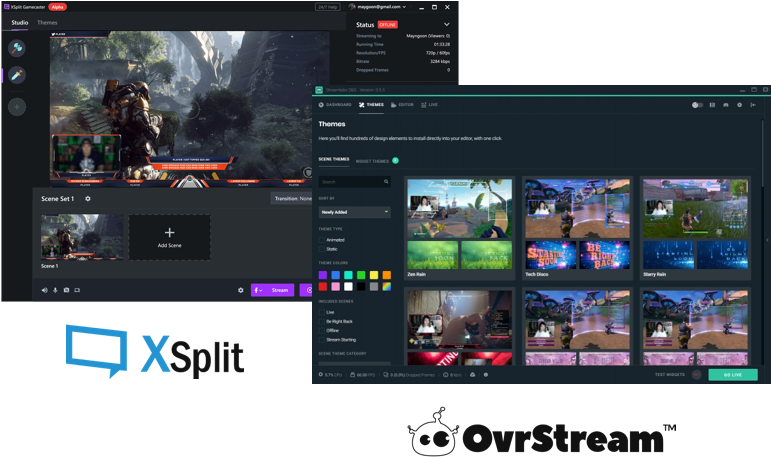Pick the cyan theme color swatch
The height and width of the screenshot is (457, 771).
coord(348,275)
